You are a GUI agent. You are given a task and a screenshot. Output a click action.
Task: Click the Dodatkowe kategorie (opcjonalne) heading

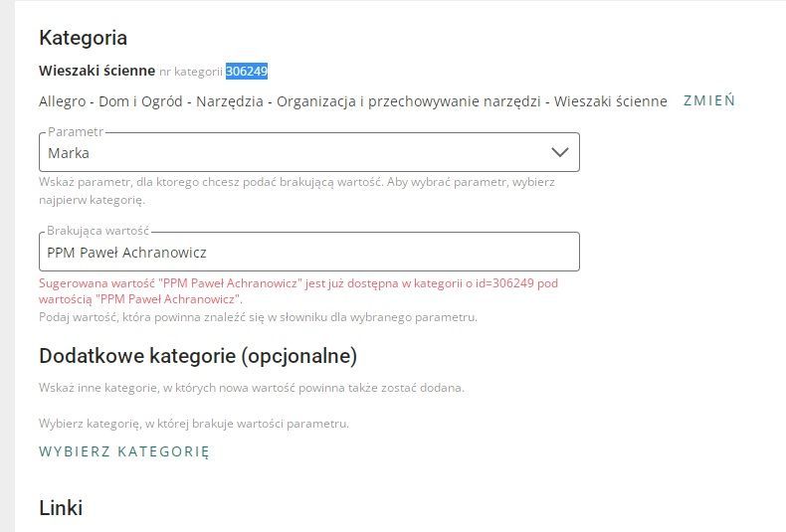(197, 356)
